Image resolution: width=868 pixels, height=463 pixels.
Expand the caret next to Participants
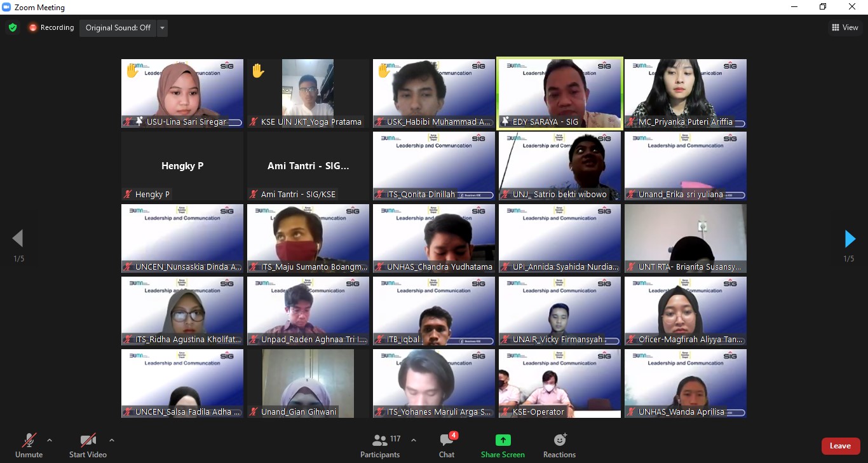414,440
